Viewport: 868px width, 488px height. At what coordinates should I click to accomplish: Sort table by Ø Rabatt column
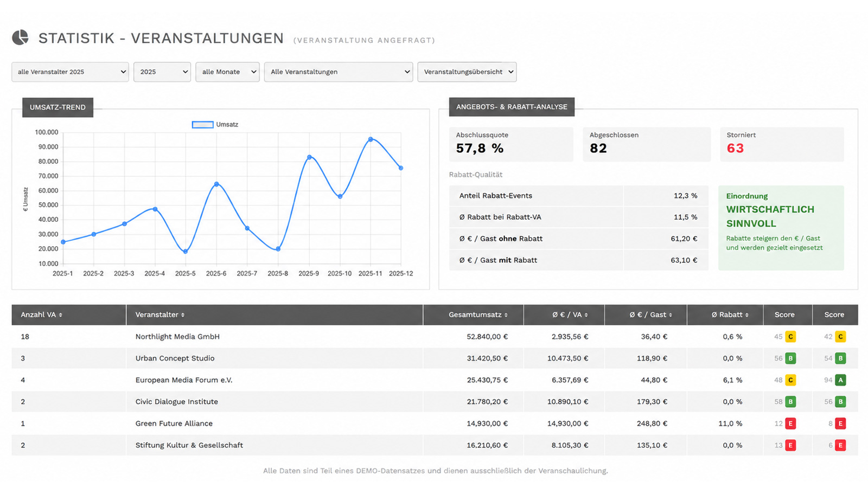730,314
